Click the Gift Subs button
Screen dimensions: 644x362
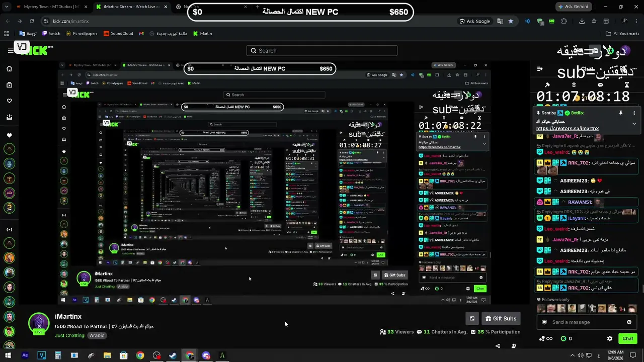tap(501, 318)
